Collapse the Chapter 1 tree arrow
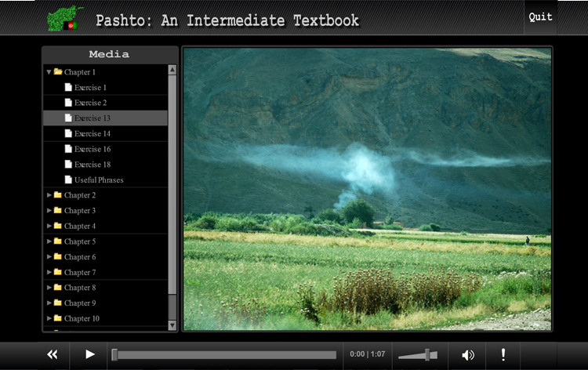The height and width of the screenshot is (370, 588). tap(49, 72)
